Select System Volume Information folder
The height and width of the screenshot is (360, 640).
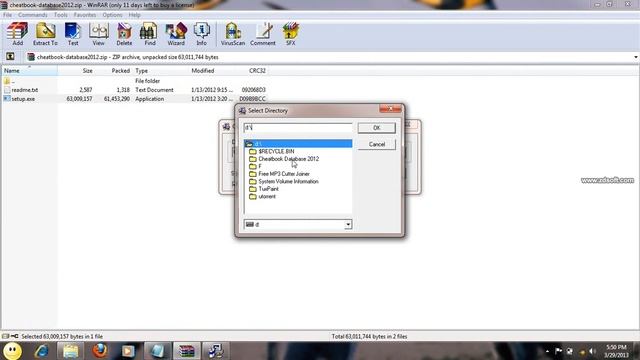click(x=284, y=182)
